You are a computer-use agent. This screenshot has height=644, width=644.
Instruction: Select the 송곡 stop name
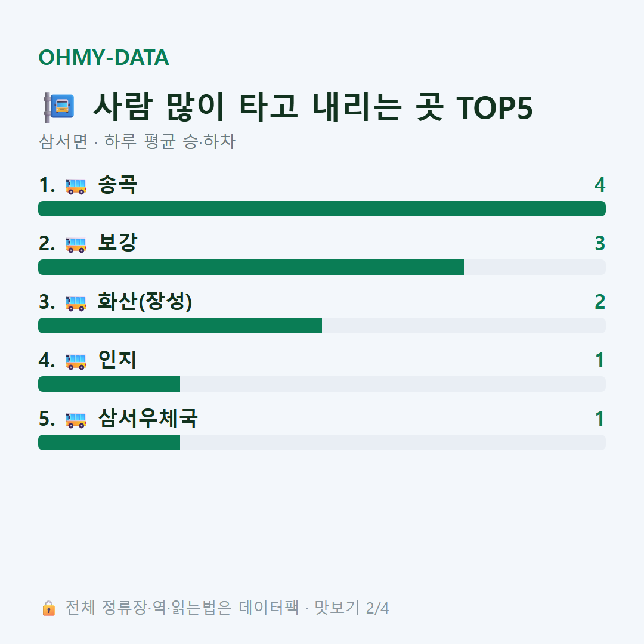tap(117, 185)
